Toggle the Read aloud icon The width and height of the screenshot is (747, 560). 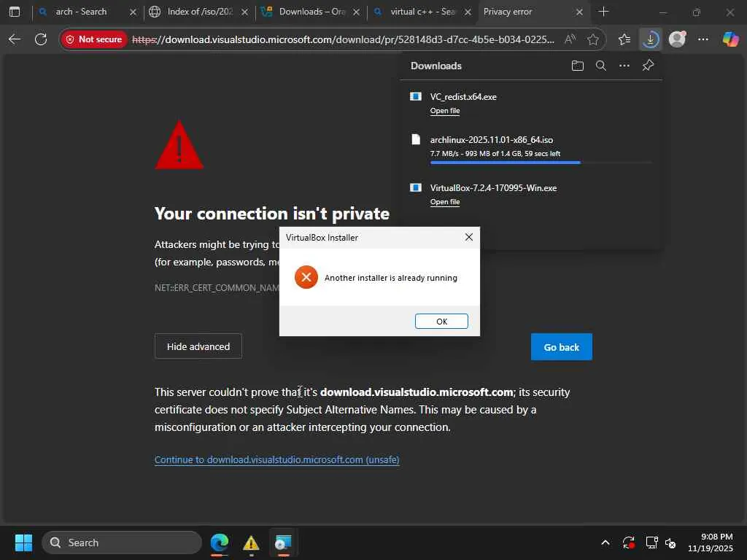(570, 39)
